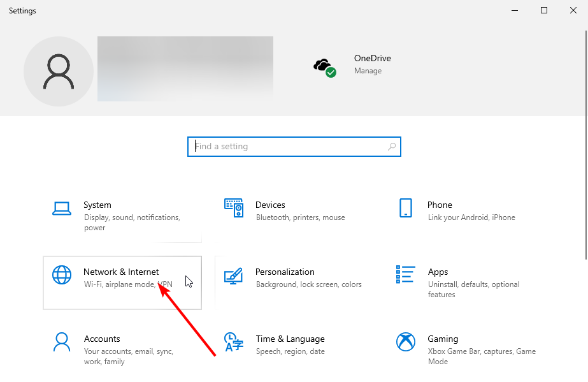The height and width of the screenshot is (382, 588).
Task: Click Manage under OneDrive
Action: 368,71
